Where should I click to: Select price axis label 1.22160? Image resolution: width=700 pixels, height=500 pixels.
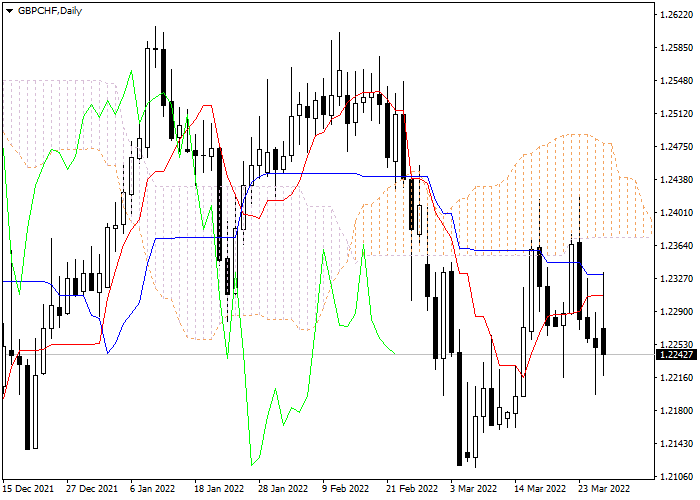click(676, 378)
